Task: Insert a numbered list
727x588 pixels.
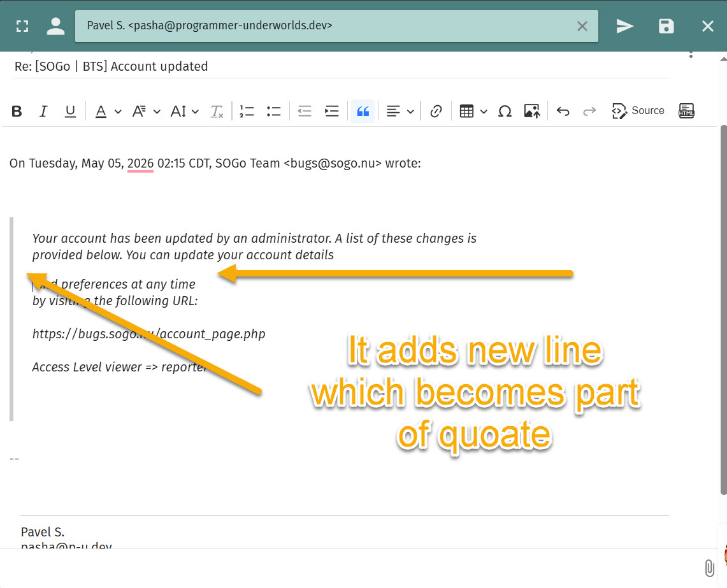Action: point(247,111)
